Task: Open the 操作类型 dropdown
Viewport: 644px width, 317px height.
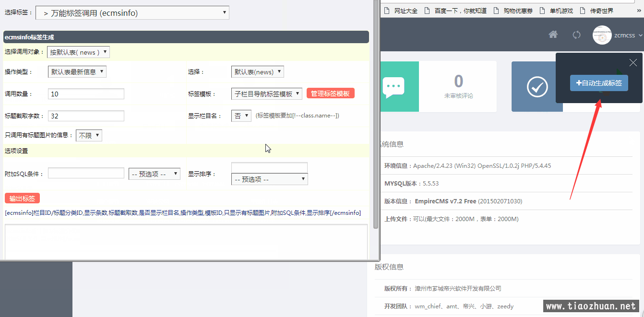Action: coord(77,72)
